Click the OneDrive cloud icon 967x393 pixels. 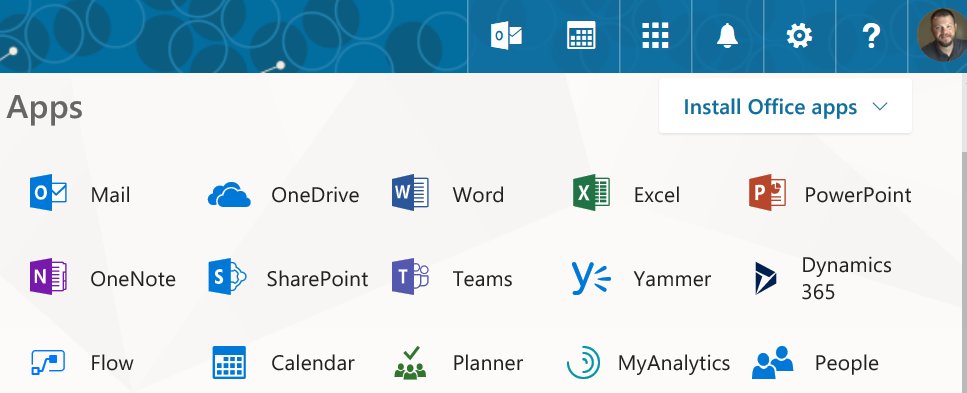(x=229, y=194)
